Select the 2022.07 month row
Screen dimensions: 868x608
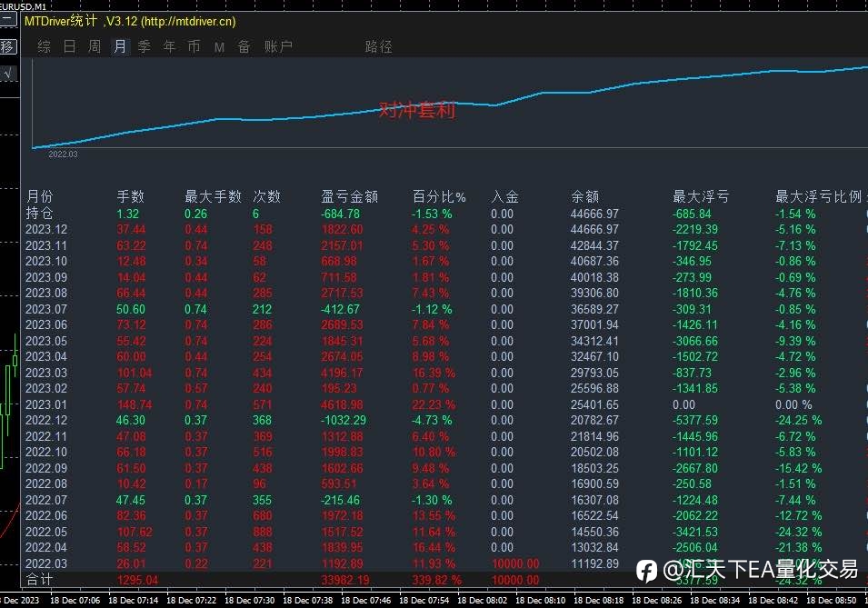click(46, 500)
